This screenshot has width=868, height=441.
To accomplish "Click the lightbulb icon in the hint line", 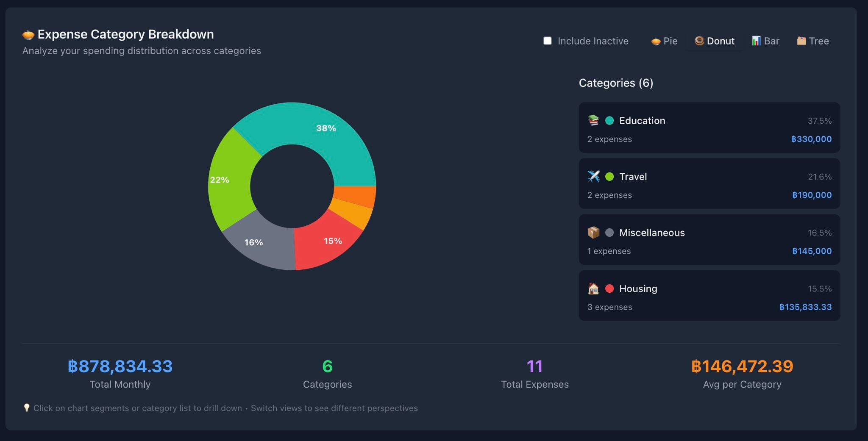I will coord(26,408).
